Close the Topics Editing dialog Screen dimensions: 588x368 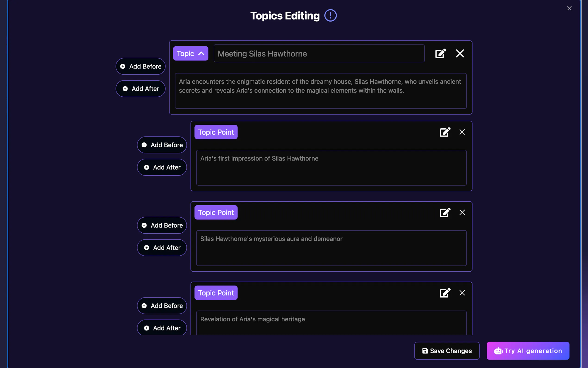click(x=569, y=9)
